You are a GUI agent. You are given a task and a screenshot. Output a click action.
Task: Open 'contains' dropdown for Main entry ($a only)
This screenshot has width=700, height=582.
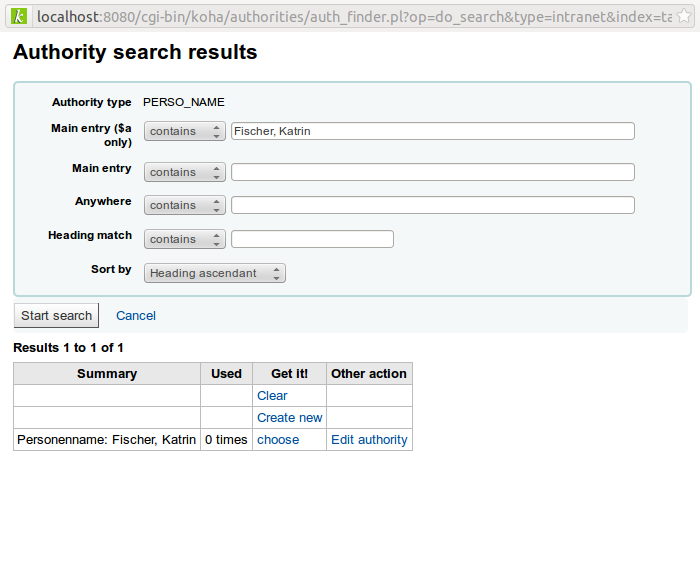[185, 131]
